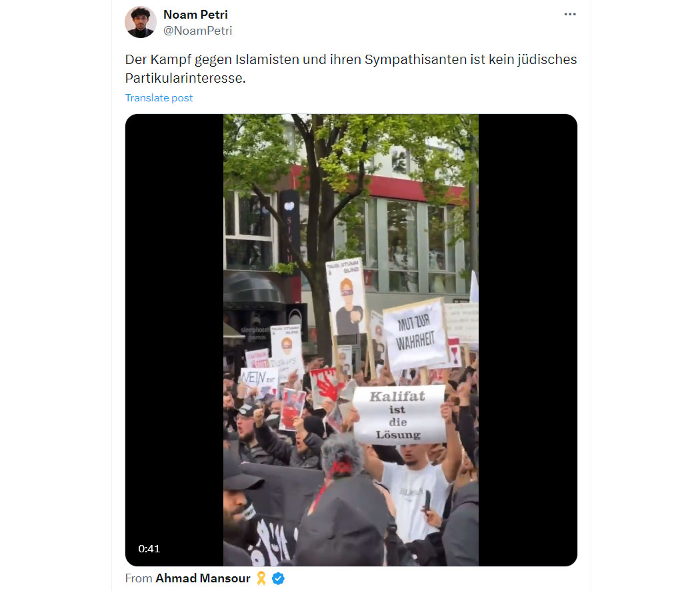Click the 'Kalifat ist die Lösung' sign in video
The width and height of the screenshot is (700, 591).
click(399, 414)
